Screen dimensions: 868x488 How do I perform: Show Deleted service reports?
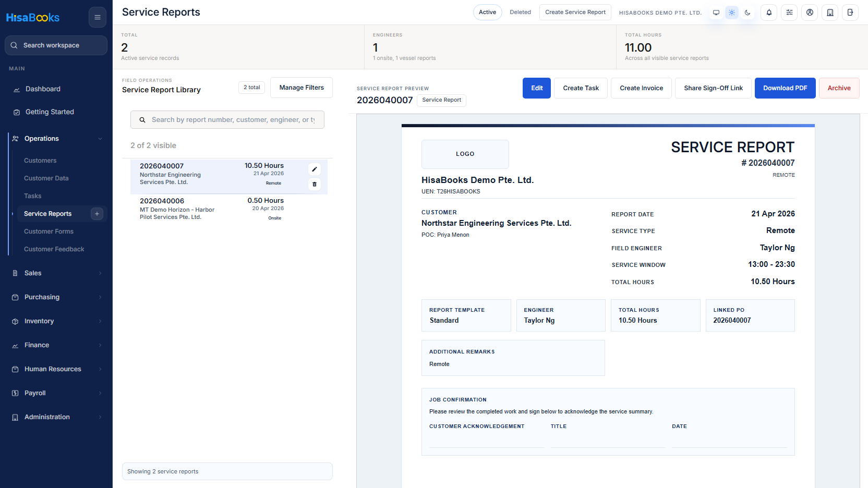tap(520, 13)
